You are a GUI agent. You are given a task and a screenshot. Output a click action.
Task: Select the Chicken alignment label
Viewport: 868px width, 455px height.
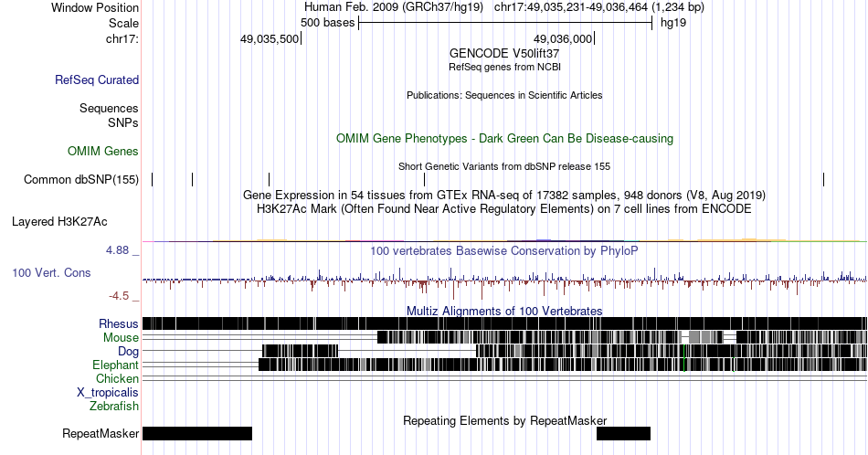(117, 378)
